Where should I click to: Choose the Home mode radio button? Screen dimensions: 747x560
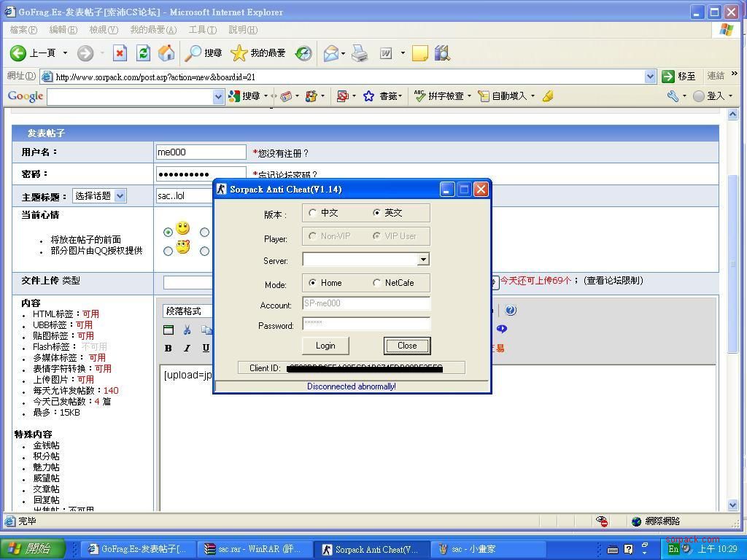(x=313, y=283)
